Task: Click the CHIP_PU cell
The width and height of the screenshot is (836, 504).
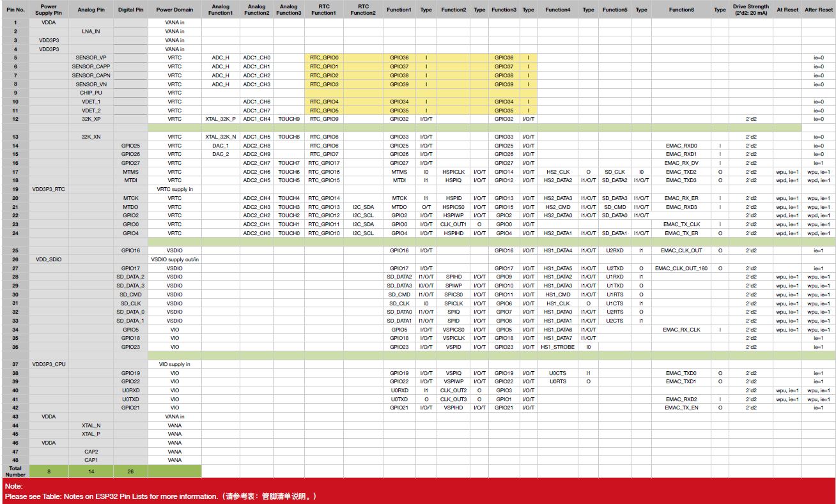Action: click(x=91, y=93)
